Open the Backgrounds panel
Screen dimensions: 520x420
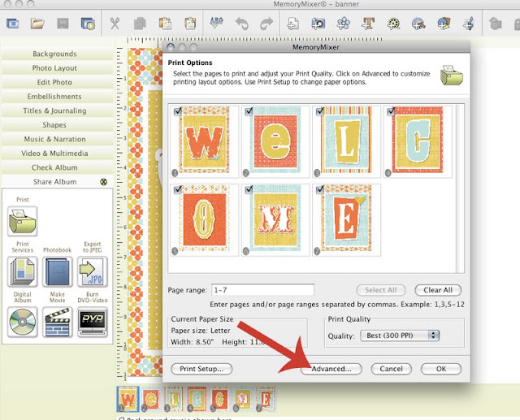(57, 54)
